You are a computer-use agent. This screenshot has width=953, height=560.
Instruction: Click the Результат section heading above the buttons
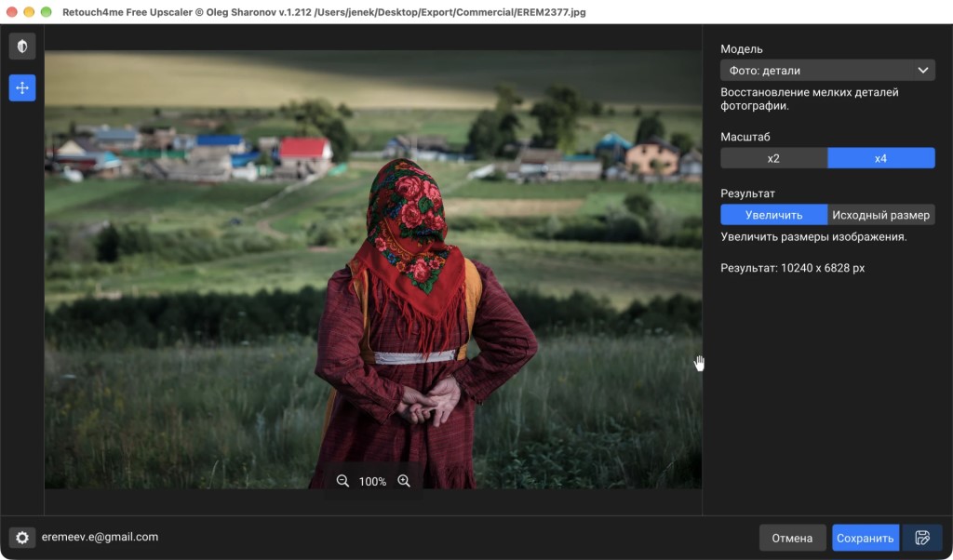(x=747, y=193)
